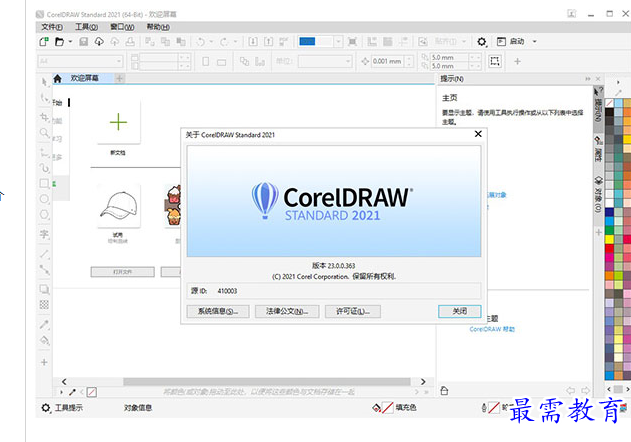
Task: Switch to the 属性 docker tab
Action: tap(598, 149)
